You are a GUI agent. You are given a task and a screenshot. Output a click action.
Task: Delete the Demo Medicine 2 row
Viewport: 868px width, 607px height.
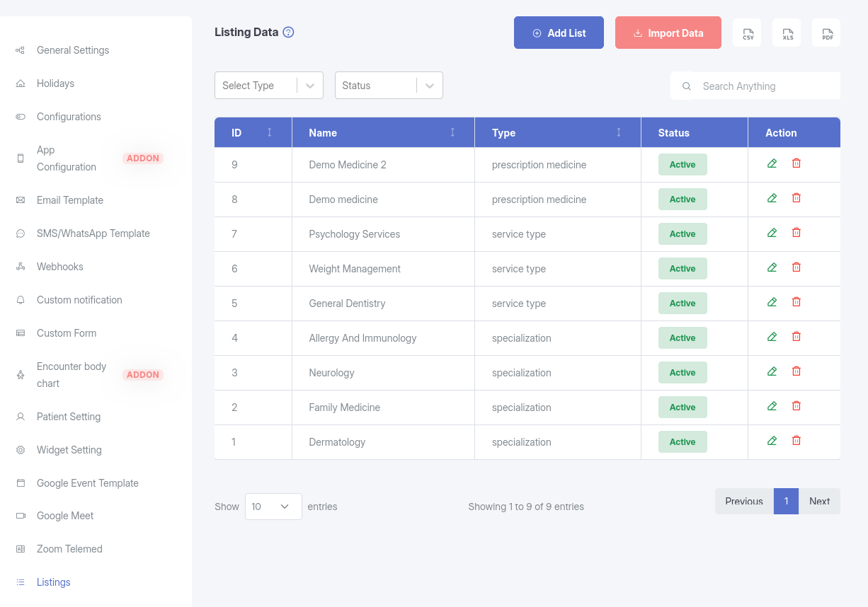796,163
